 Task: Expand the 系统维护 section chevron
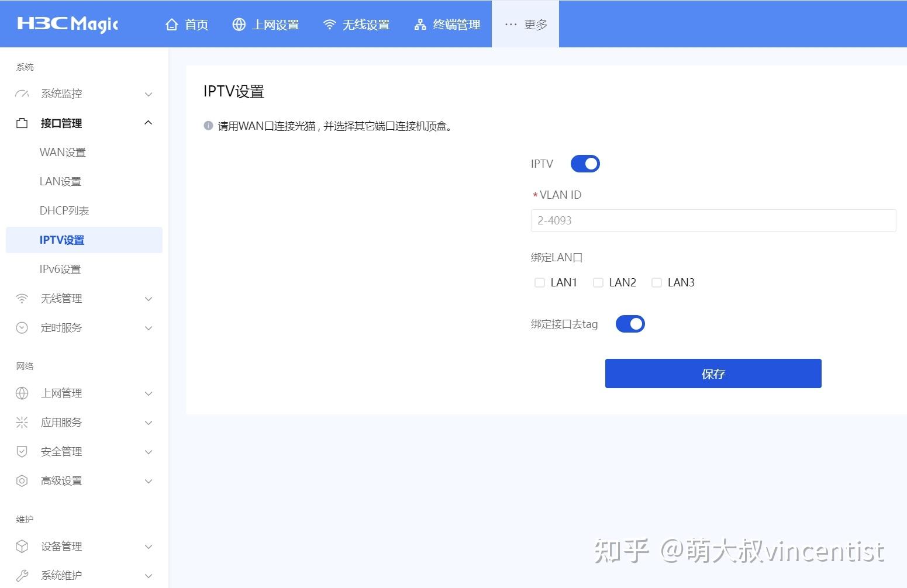148,575
